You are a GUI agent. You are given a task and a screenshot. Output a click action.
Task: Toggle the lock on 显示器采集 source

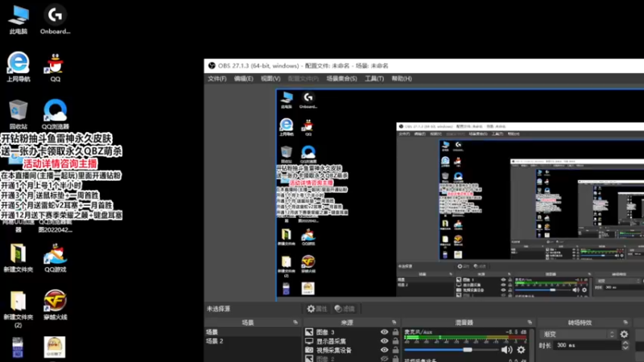click(x=395, y=340)
